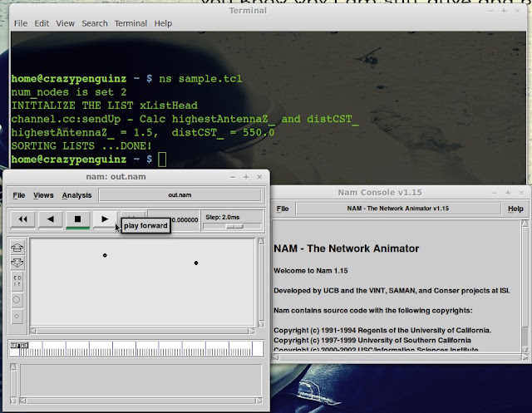532x413 pixels.
Task: Play the nam animation forward
Action: coord(105,219)
